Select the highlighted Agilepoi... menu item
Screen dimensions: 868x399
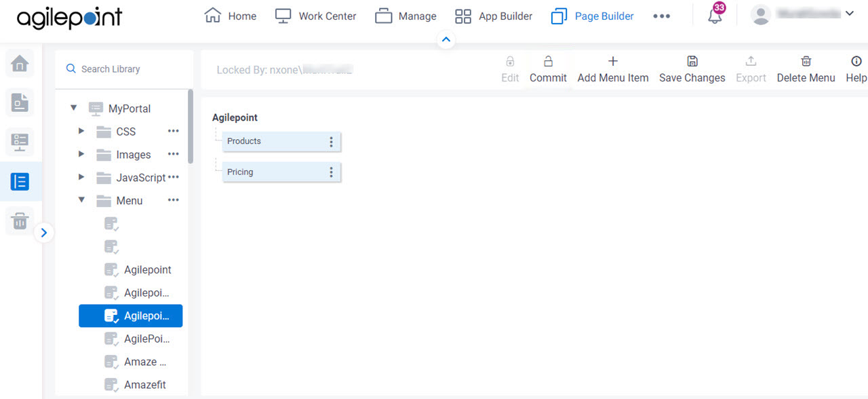131,316
